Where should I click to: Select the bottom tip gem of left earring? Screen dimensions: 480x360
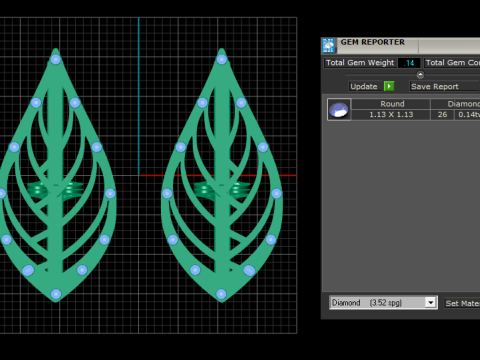pos(56,294)
